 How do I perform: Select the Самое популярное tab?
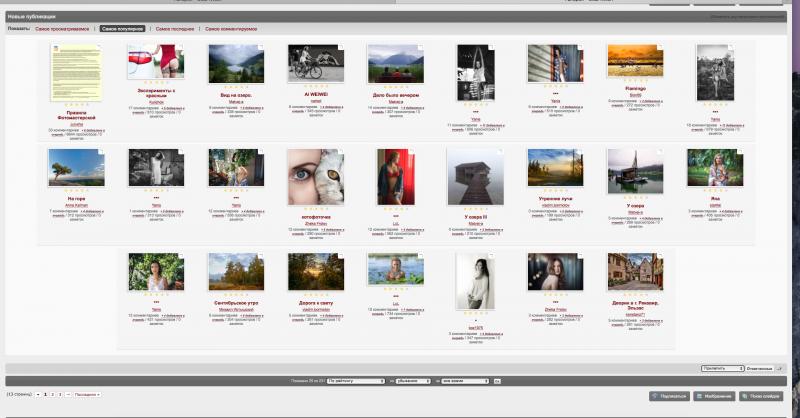point(122,29)
